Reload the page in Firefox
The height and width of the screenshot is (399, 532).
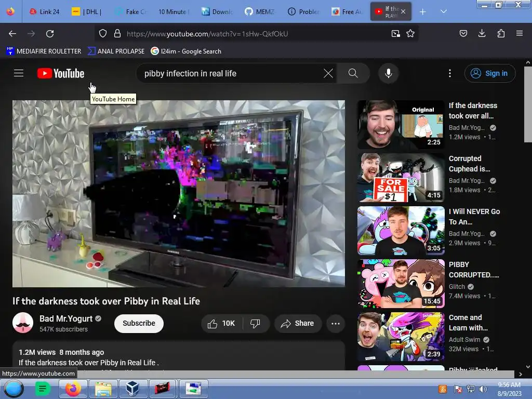pos(50,34)
